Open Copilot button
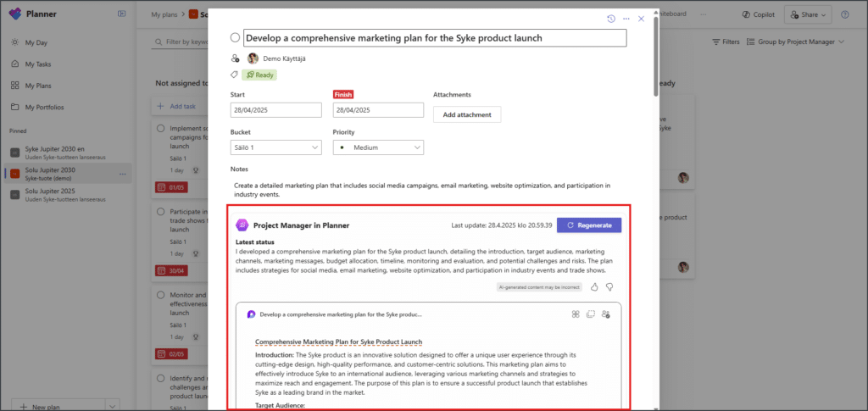 759,15
